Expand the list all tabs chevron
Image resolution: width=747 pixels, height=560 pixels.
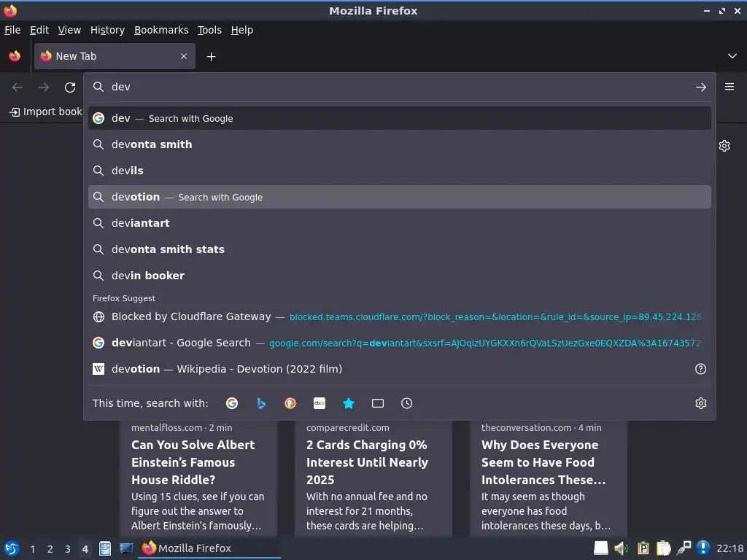pos(732,56)
